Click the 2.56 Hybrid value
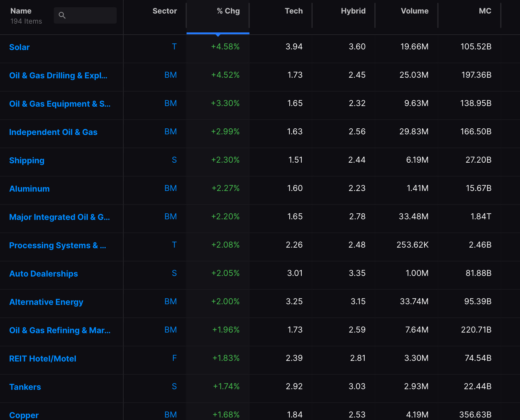520x420 pixels. [357, 132]
